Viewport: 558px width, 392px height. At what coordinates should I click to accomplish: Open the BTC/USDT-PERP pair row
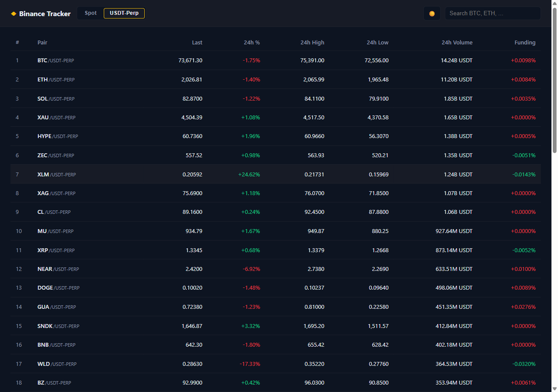click(x=276, y=61)
